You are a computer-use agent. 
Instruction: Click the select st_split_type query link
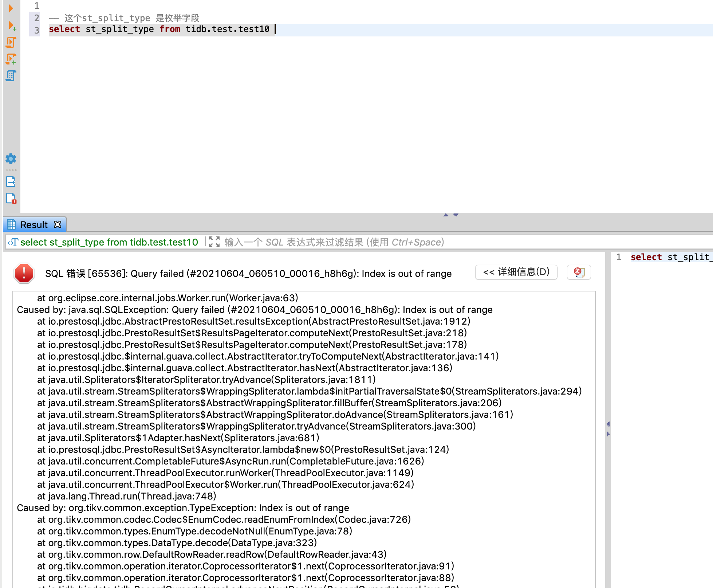tap(109, 242)
